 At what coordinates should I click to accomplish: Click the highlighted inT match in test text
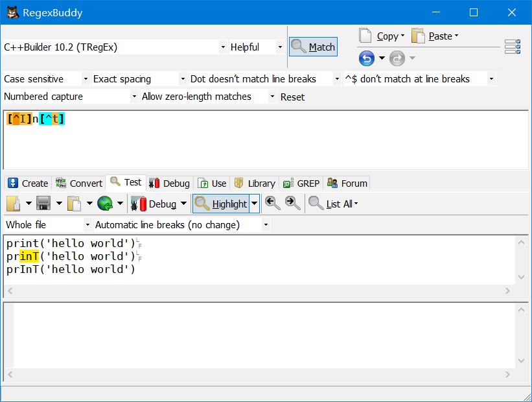[29, 256]
